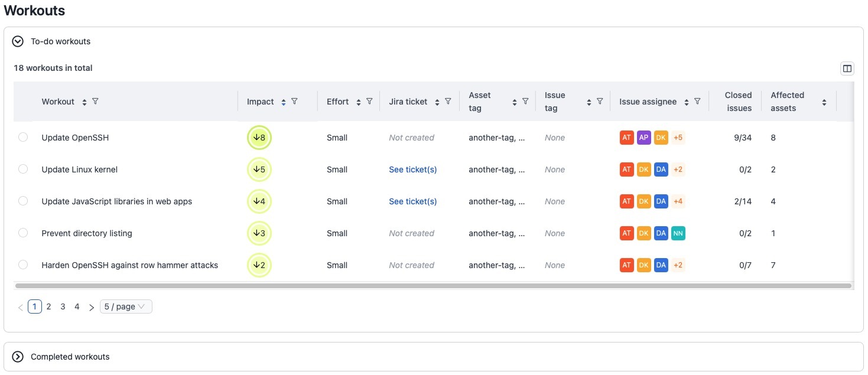Filter the Issue assignee column
The height and width of the screenshot is (375, 868).
(x=697, y=102)
